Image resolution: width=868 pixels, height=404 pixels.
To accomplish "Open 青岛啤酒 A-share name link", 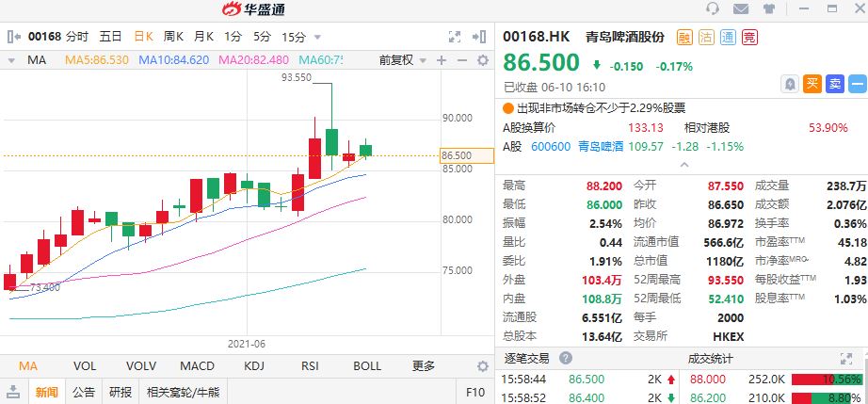I will coord(601,147).
